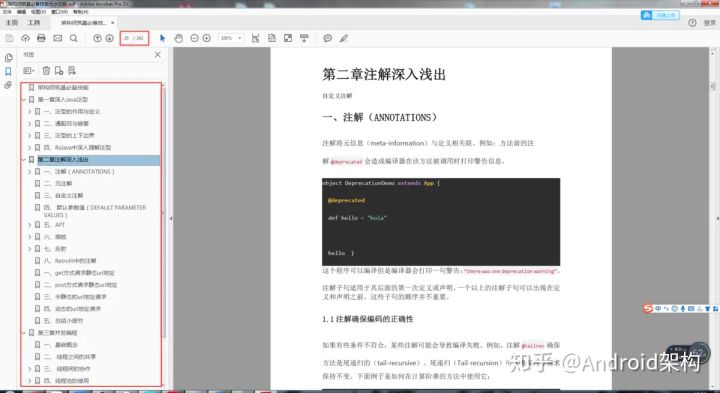This screenshot has height=393, width=720.
Task: Activate the selection arrow tool
Action: point(162,38)
